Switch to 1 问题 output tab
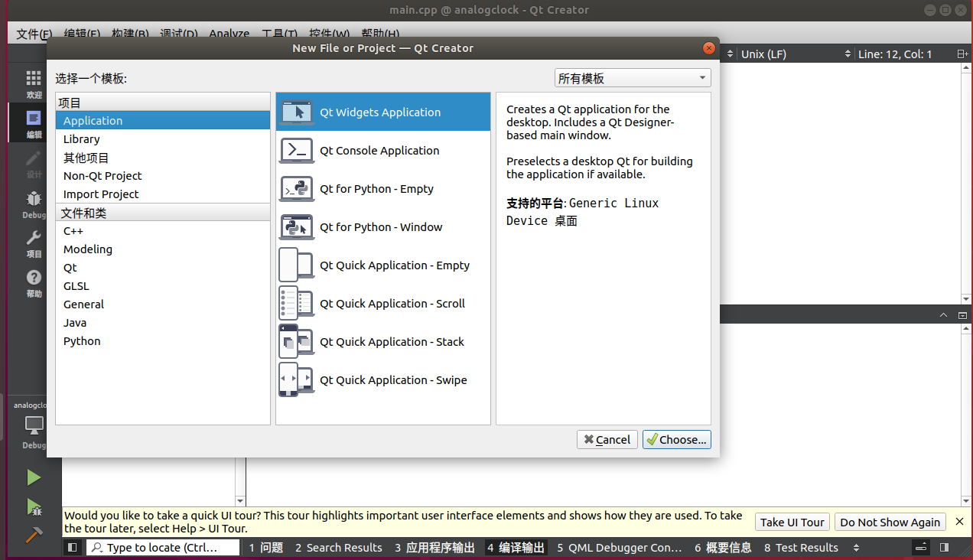Viewport: 973px width, 560px height. point(266,548)
